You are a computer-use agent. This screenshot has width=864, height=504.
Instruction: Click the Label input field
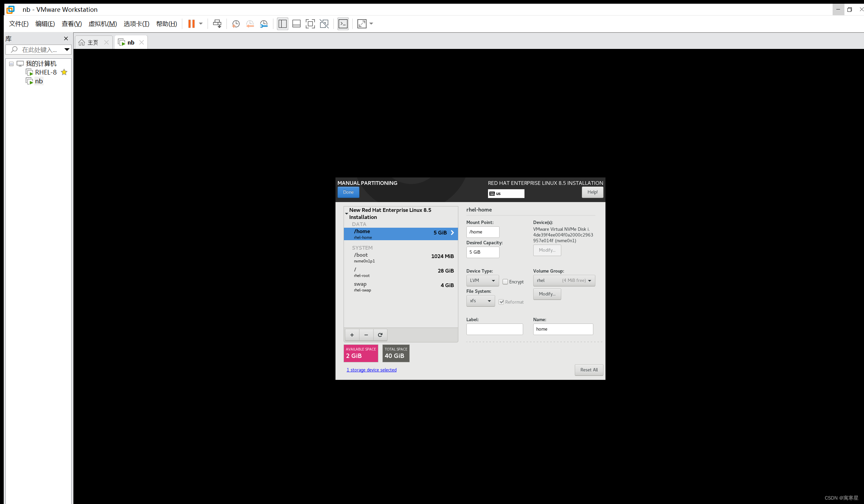pyautogui.click(x=494, y=329)
